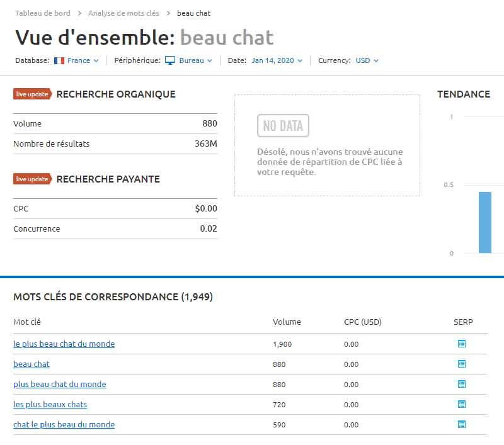Click the NO DATA badge
This screenshot has height=445, width=504.
pyautogui.click(x=283, y=125)
